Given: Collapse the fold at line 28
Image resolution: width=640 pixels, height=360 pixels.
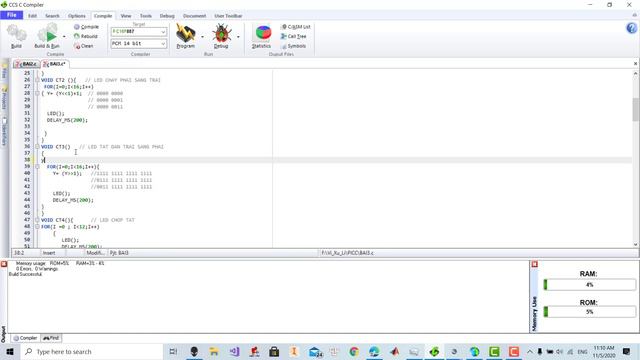Looking at the screenshot, I should 37,93.
